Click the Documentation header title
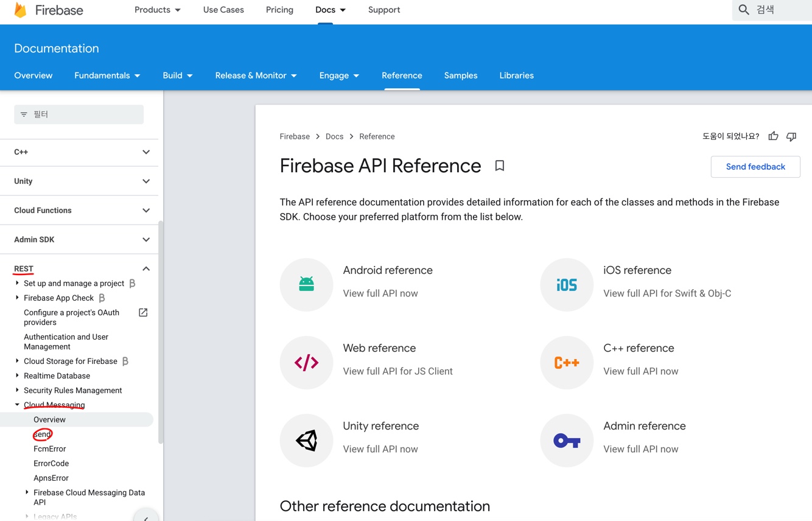Viewport: 812px width, 521px height. [56, 48]
